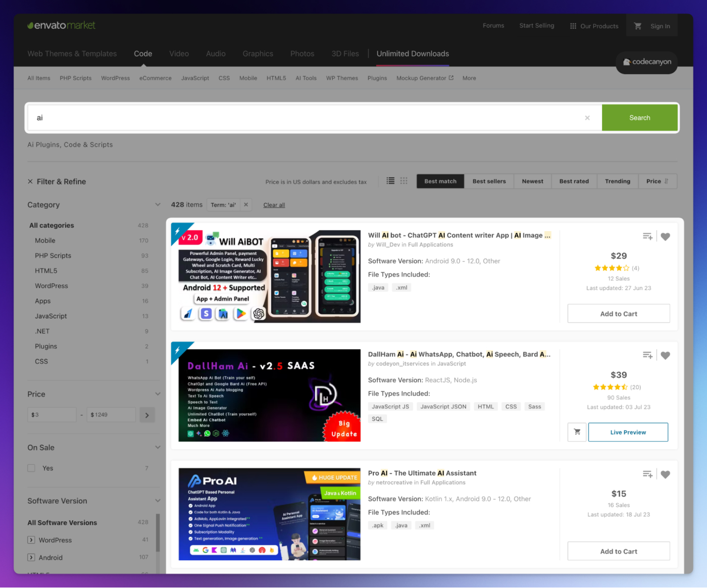Open Pro AI item title

[422, 473]
